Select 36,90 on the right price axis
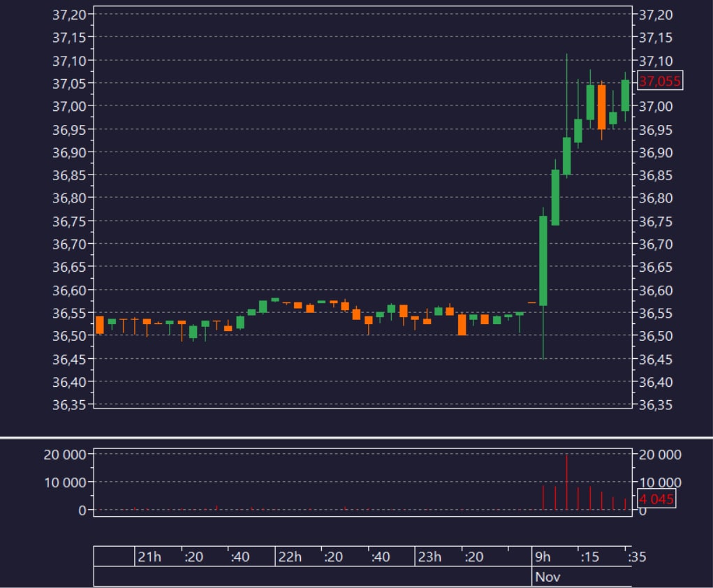This screenshot has width=713, height=588. pyautogui.click(x=656, y=152)
